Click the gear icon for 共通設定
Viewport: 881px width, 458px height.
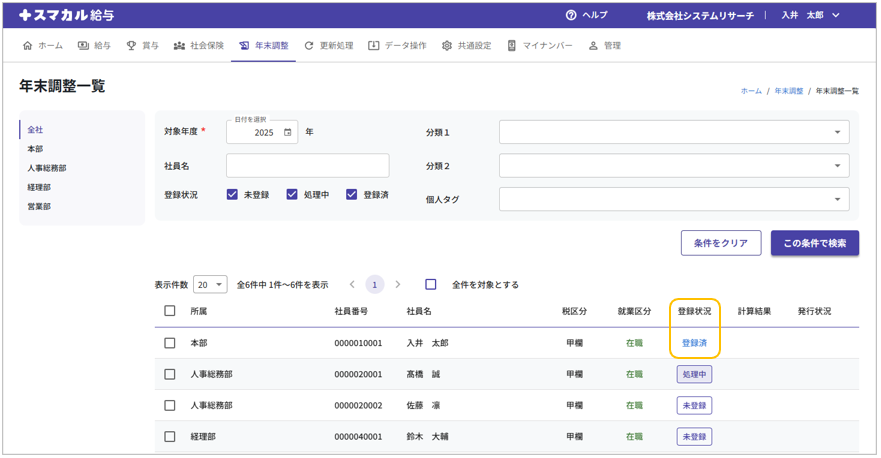coord(447,46)
